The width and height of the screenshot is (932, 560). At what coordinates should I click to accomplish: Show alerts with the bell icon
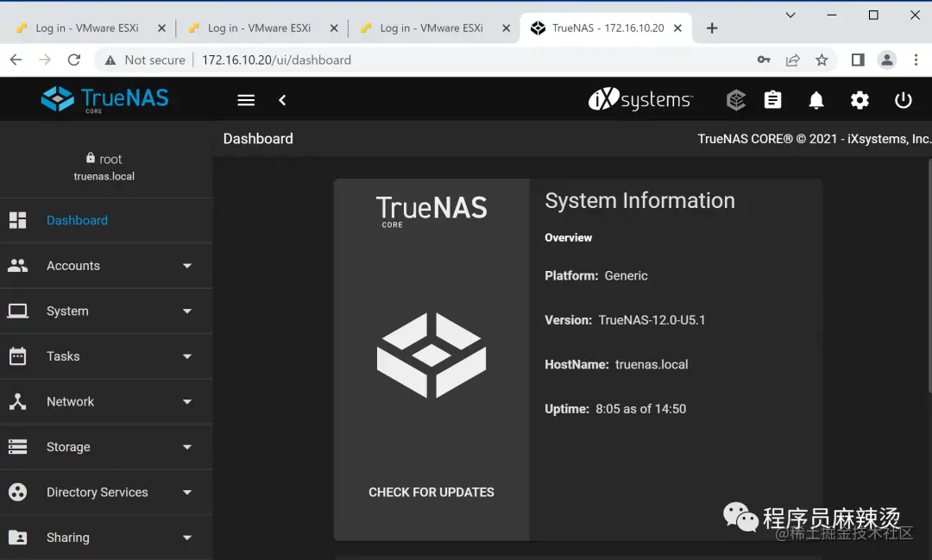pos(816,100)
